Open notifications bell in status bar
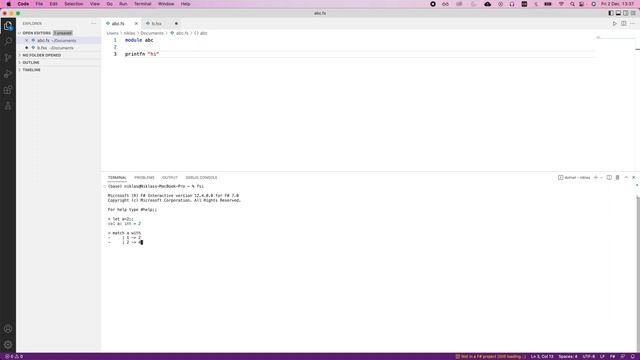Screen dimensions: 640x360 [x=633, y=356]
